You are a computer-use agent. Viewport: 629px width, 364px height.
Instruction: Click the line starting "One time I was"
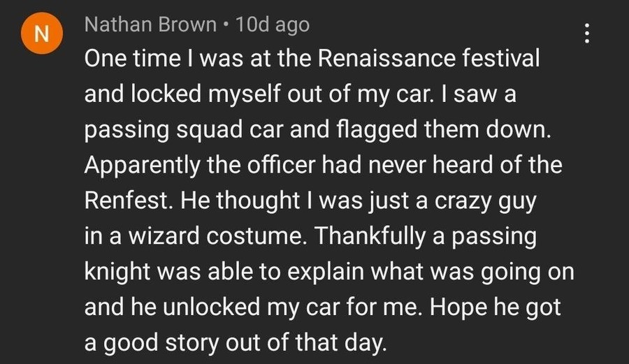pos(312,59)
